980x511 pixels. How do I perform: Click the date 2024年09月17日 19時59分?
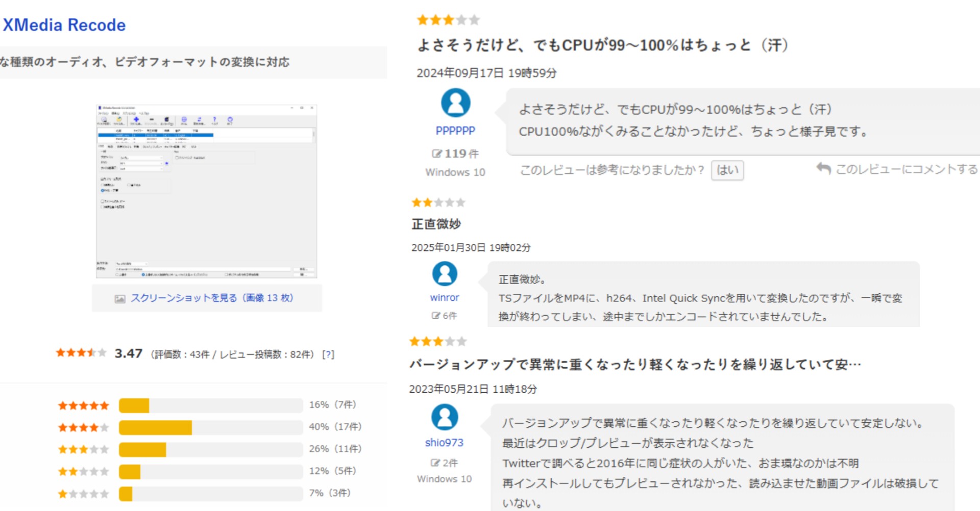pyautogui.click(x=486, y=73)
